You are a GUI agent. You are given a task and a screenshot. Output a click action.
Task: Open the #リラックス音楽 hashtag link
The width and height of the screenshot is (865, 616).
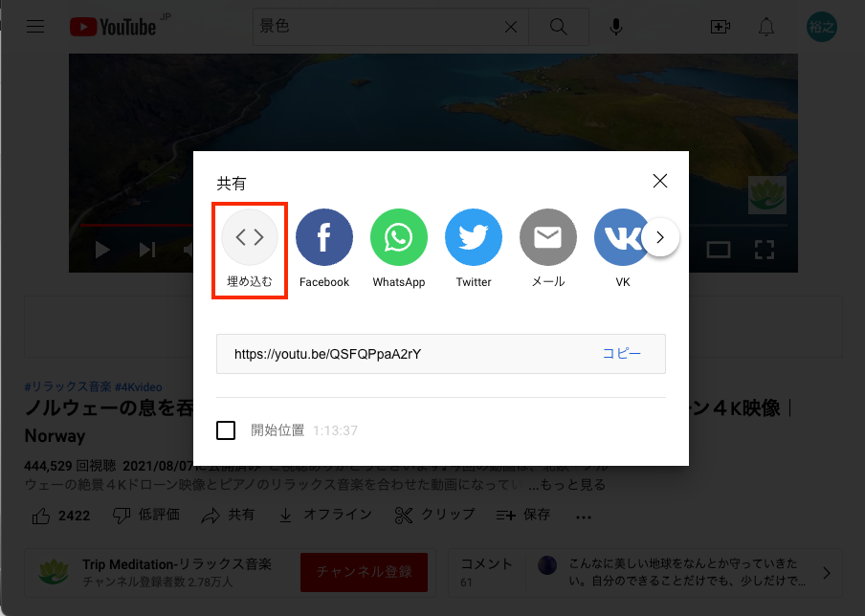[68, 386]
